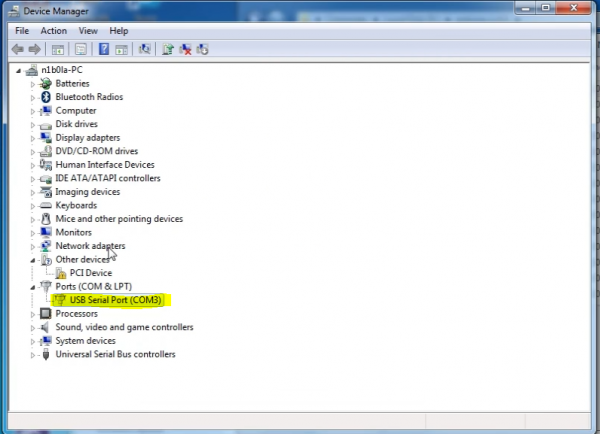Screen dimensions: 600x434
Task: Click the Device Manager title bar icon
Action: coord(14,11)
